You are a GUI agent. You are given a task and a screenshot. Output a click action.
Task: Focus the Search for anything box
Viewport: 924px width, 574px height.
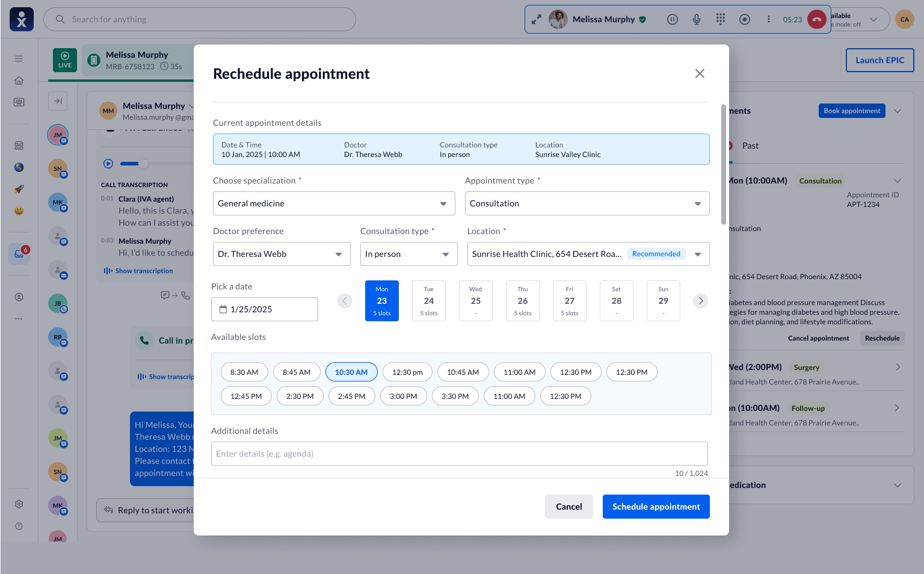(x=200, y=19)
